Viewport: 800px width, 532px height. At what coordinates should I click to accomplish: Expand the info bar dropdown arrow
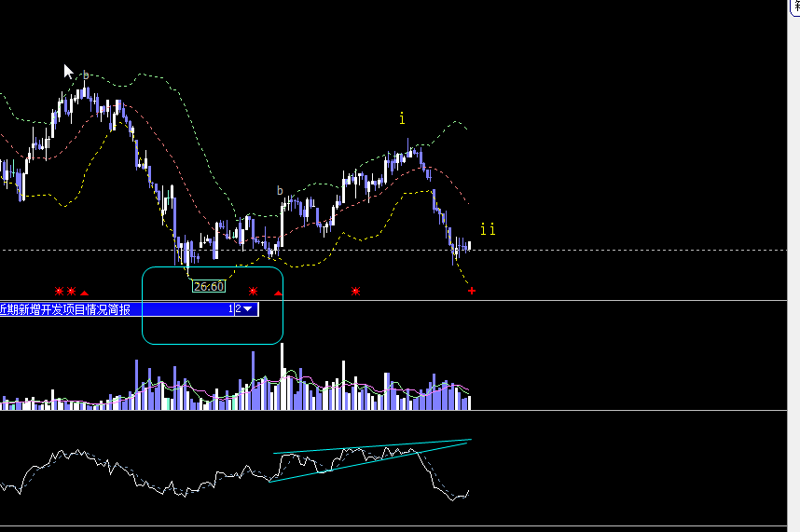click(x=248, y=308)
